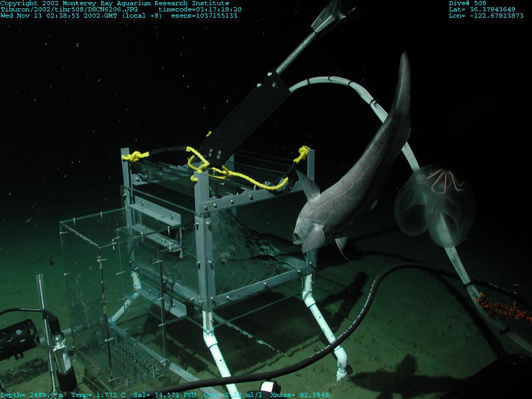Click the Depth reading in bottom overlay
Image resolution: width=532 pixels, height=399 pixels.
[32, 395]
